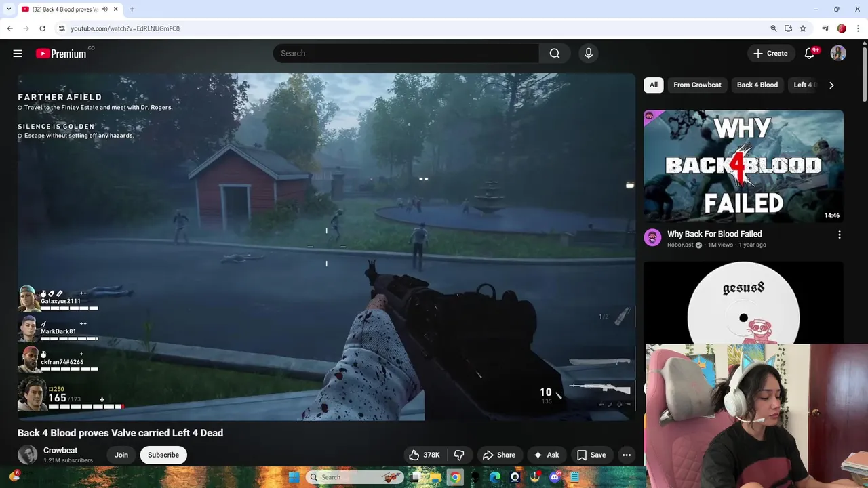Open the YouTube guide hamburger menu
This screenshot has height=488, width=868.
(x=18, y=54)
